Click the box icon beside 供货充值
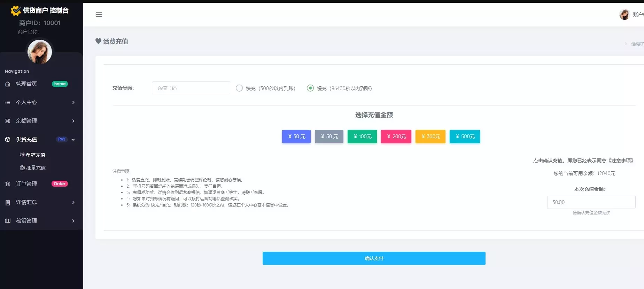The width and height of the screenshot is (644, 289). pos(8,140)
